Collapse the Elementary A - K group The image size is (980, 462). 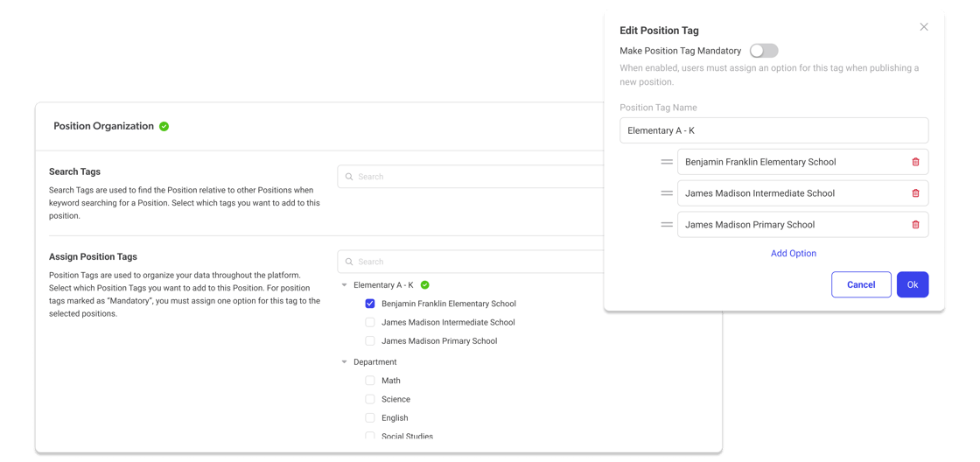coord(344,285)
